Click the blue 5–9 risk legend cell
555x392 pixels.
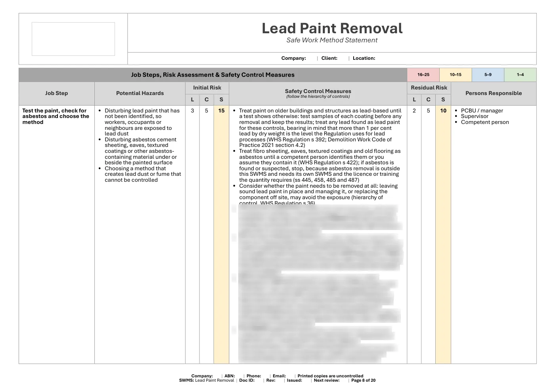[x=488, y=75]
